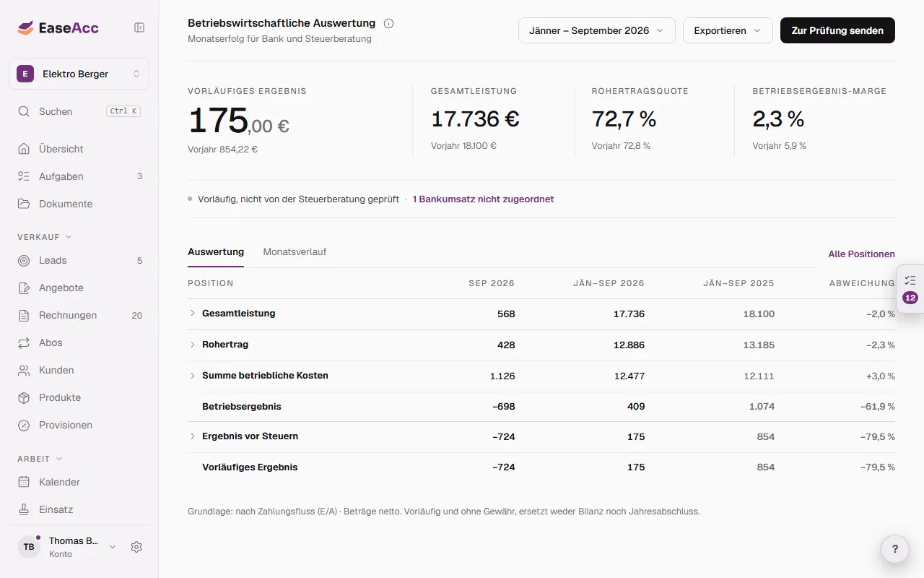Viewport: 924px width, 578px height.
Task: Click the Vorjahr 854,22 € text
Action: coord(222,150)
